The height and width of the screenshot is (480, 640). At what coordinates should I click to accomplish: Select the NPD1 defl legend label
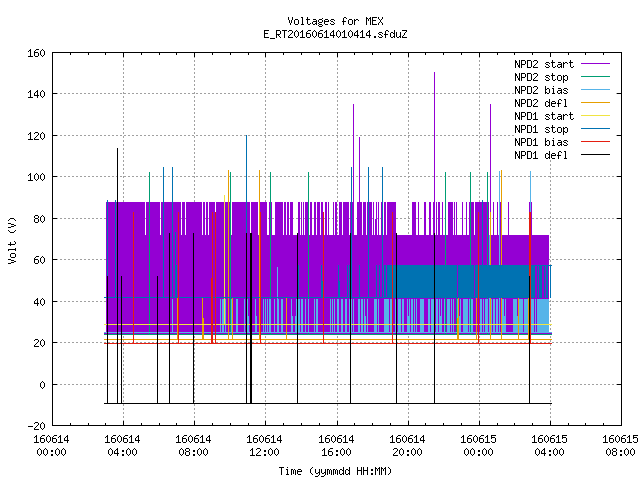[x=541, y=155]
